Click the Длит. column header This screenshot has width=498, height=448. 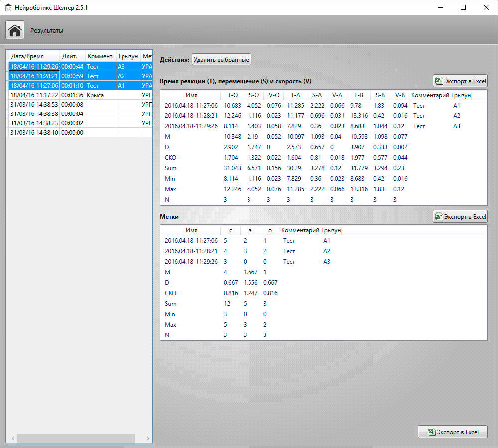tap(72, 56)
